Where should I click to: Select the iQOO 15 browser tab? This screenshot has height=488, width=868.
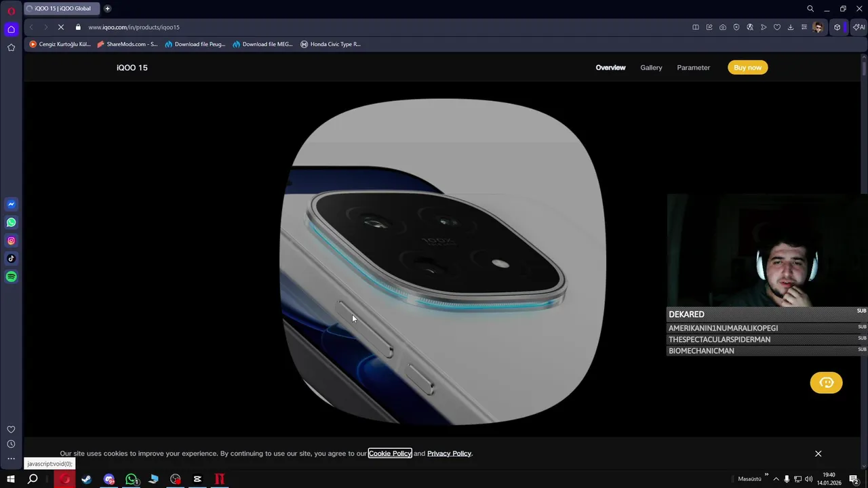pyautogui.click(x=61, y=9)
